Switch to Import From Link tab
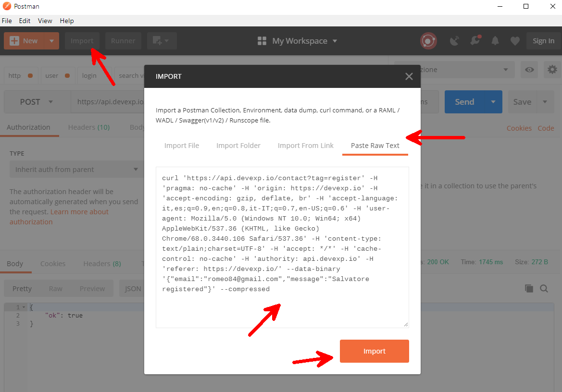The image size is (562, 392). pyautogui.click(x=305, y=146)
